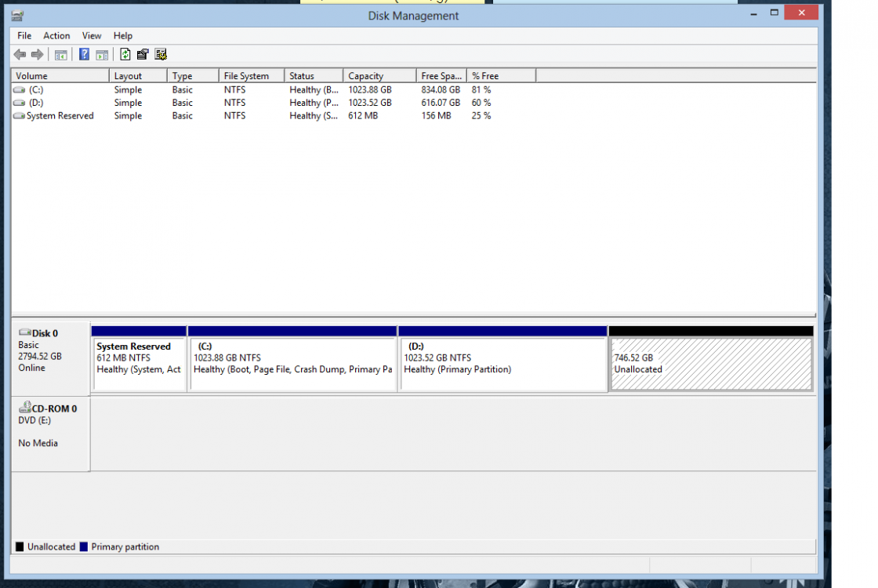Sort by the Capacity column header
Image resolution: width=878 pixels, height=588 pixels.
click(379, 76)
